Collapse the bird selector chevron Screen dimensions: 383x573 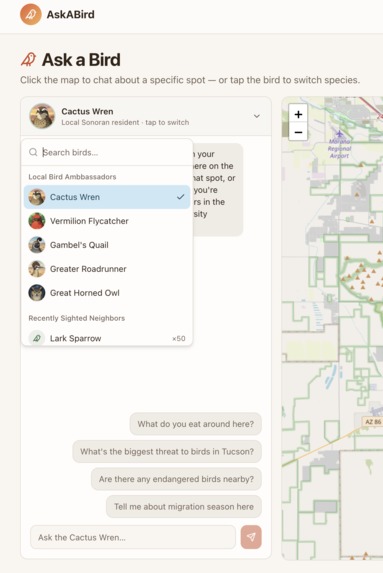point(257,116)
